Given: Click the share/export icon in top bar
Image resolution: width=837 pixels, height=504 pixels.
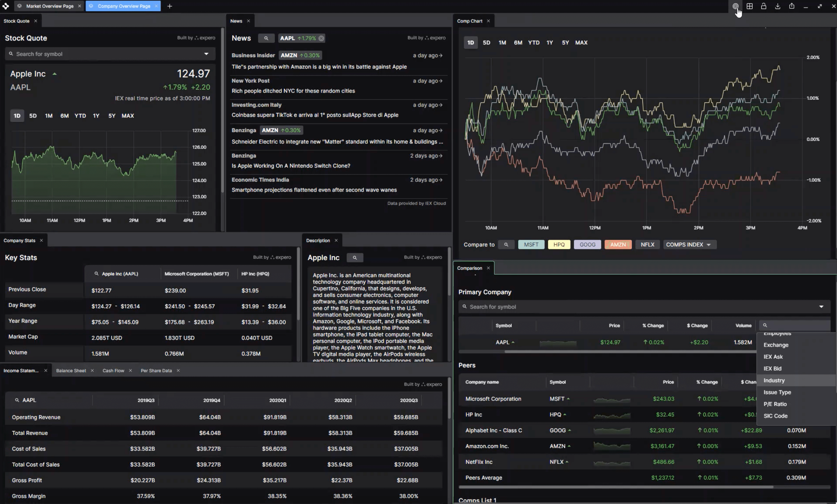Looking at the screenshot, I should pyautogui.click(x=792, y=6).
